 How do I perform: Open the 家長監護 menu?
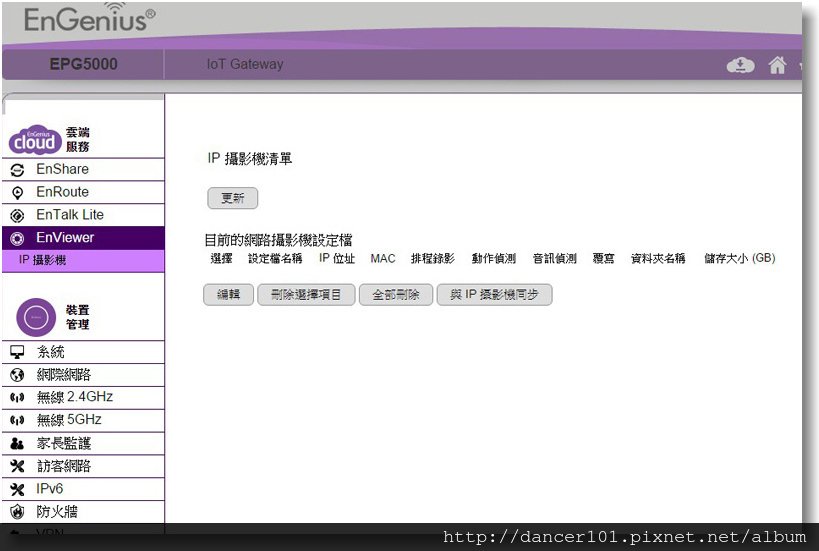pos(83,443)
